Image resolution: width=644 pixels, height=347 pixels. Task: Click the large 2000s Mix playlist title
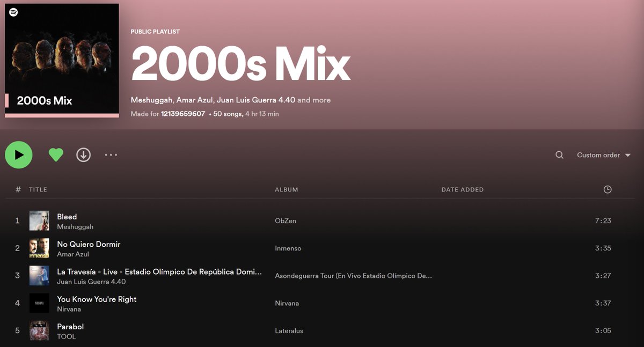240,63
